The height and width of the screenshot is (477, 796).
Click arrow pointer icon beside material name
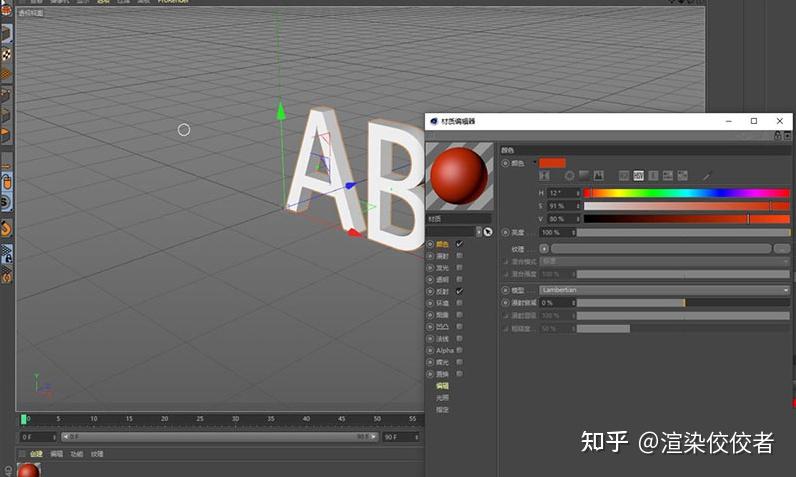point(487,232)
